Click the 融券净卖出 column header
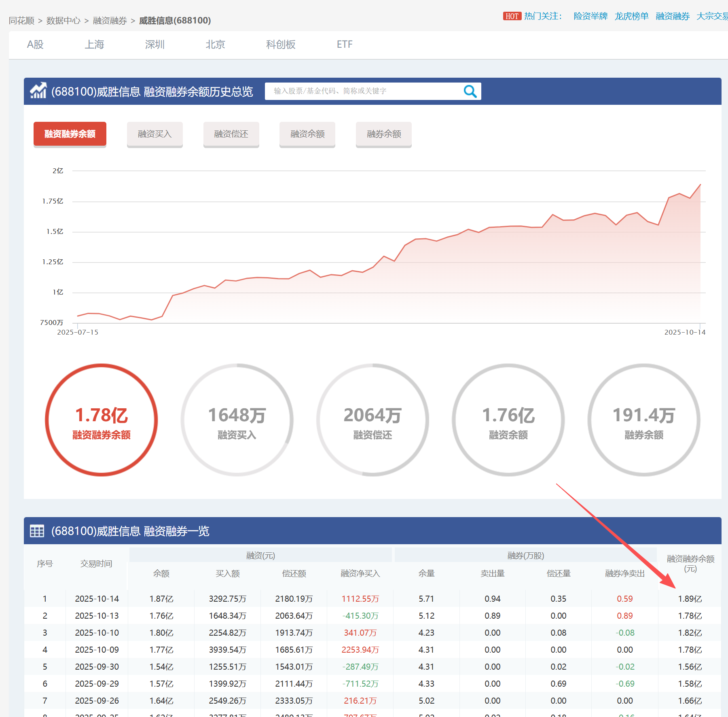 coord(625,573)
